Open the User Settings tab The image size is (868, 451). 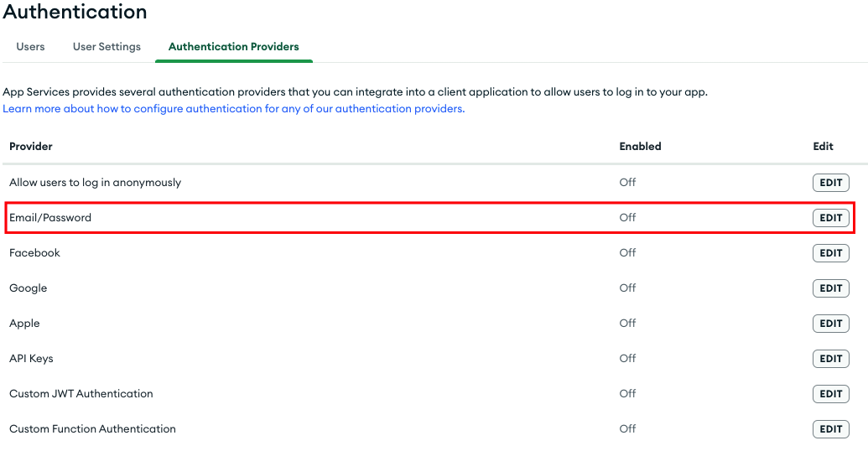(x=107, y=46)
